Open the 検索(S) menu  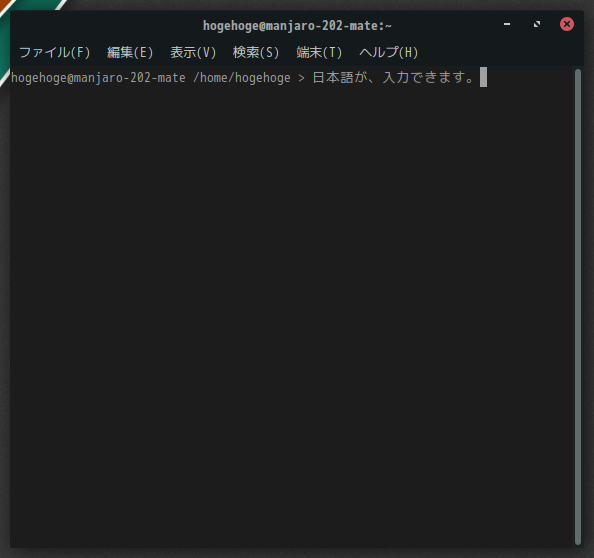256,52
